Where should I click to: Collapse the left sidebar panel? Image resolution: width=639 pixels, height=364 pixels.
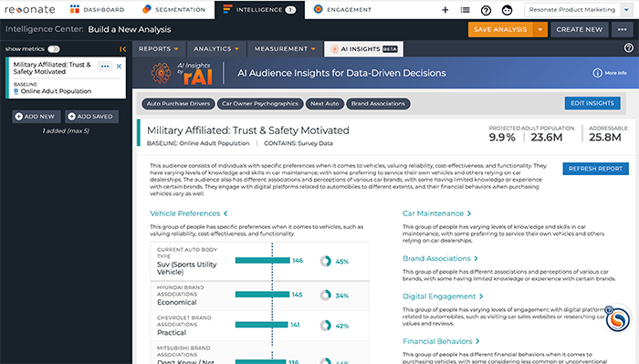click(122, 49)
